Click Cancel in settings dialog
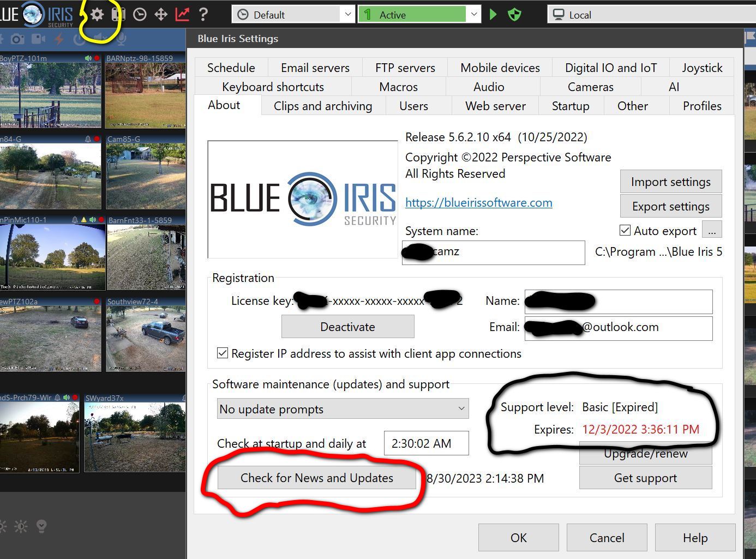 (x=607, y=538)
